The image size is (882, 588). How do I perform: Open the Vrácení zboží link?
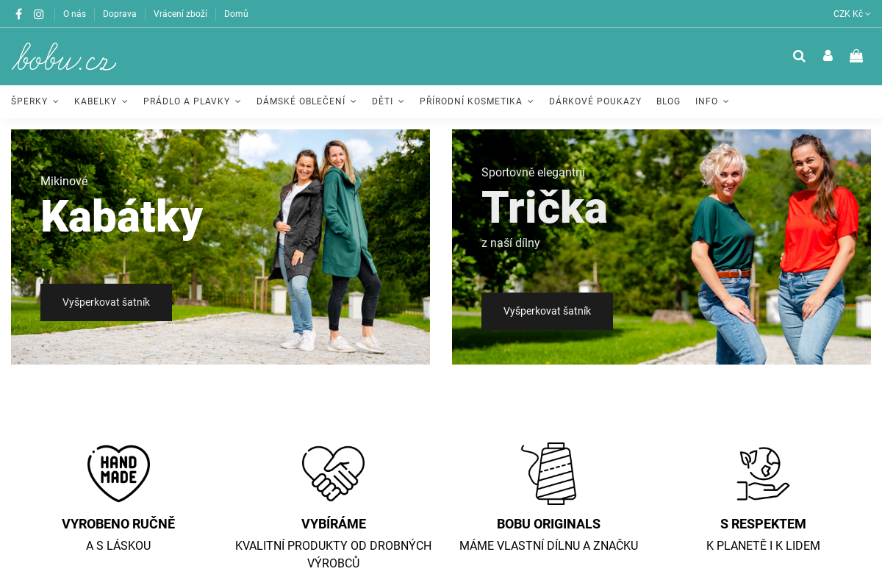tap(180, 14)
